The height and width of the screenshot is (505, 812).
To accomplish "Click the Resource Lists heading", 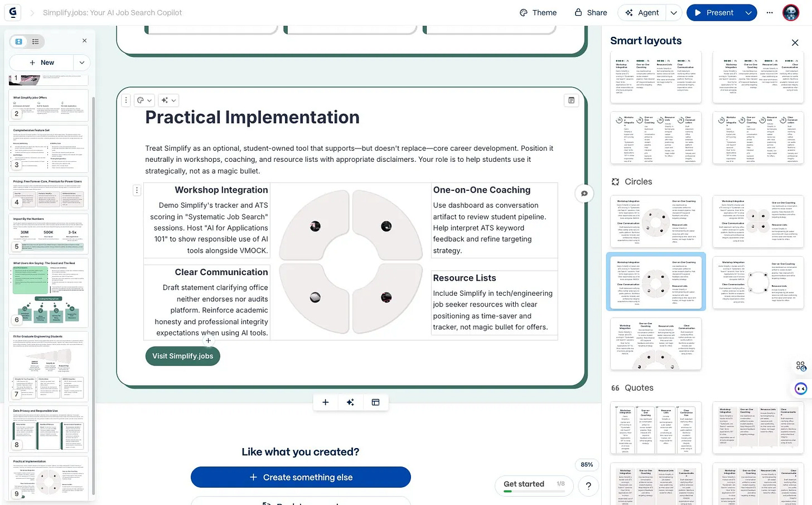I will tap(465, 278).
